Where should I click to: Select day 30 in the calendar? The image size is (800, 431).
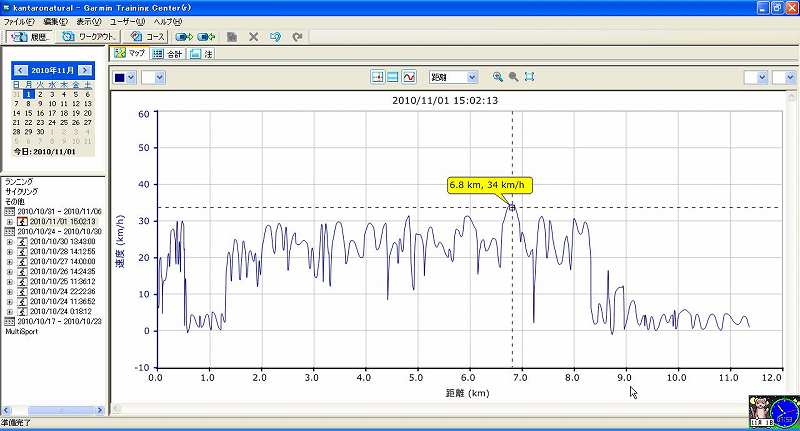click(x=40, y=132)
